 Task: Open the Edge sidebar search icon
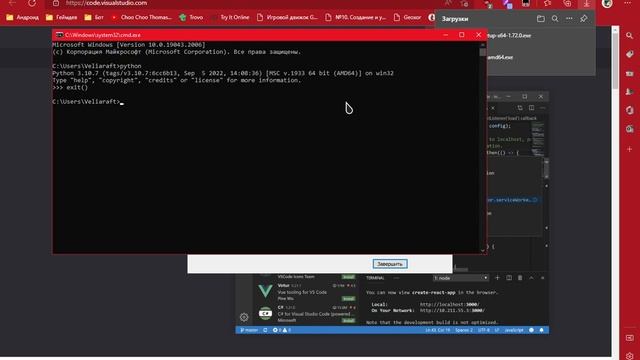tap(629, 36)
